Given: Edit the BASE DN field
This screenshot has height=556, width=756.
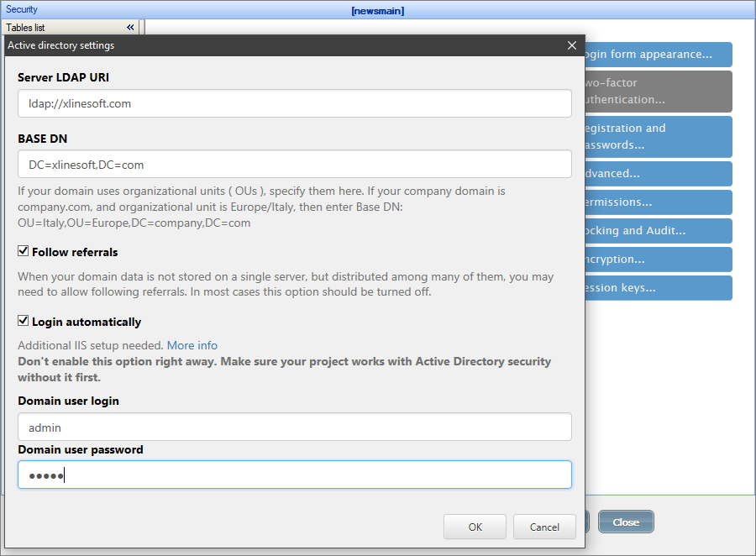Looking at the screenshot, I should pos(294,164).
